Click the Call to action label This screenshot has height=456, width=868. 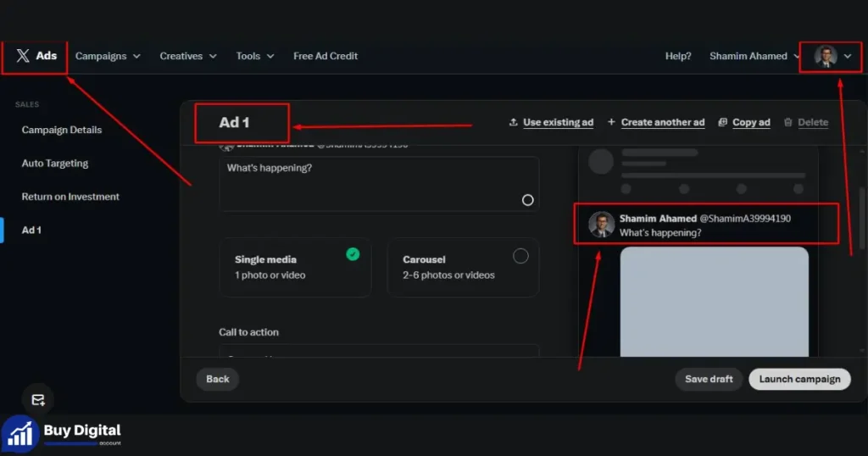pyautogui.click(x=248, y=332)
